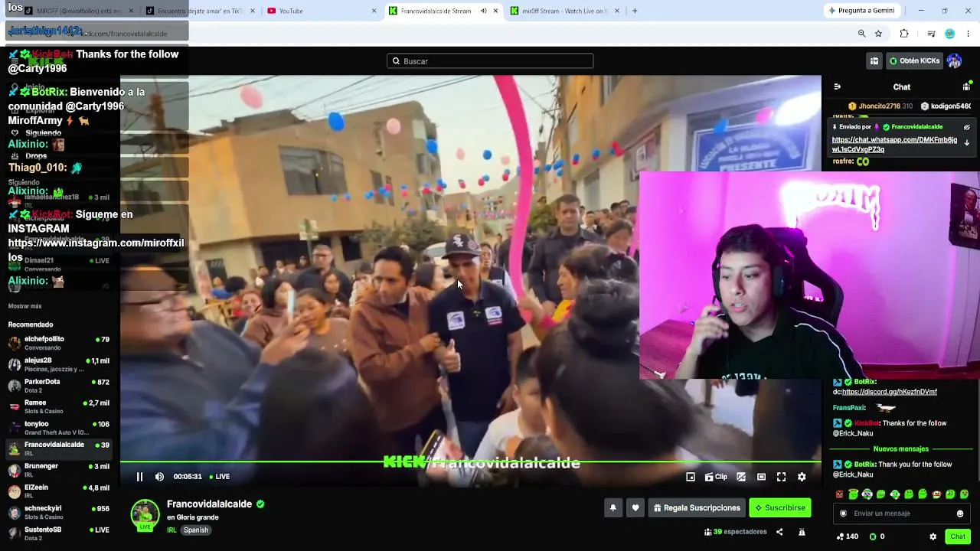
Task: Click the shield icon in chat input
Action: 844,514
